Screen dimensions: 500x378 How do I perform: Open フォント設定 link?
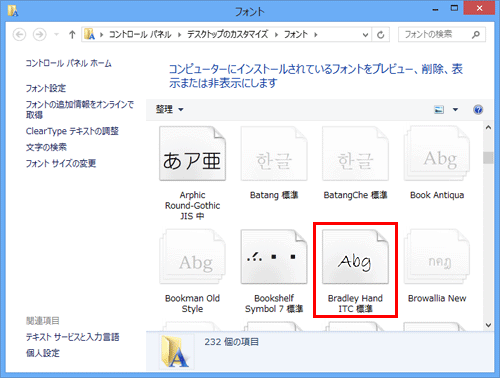46,88
